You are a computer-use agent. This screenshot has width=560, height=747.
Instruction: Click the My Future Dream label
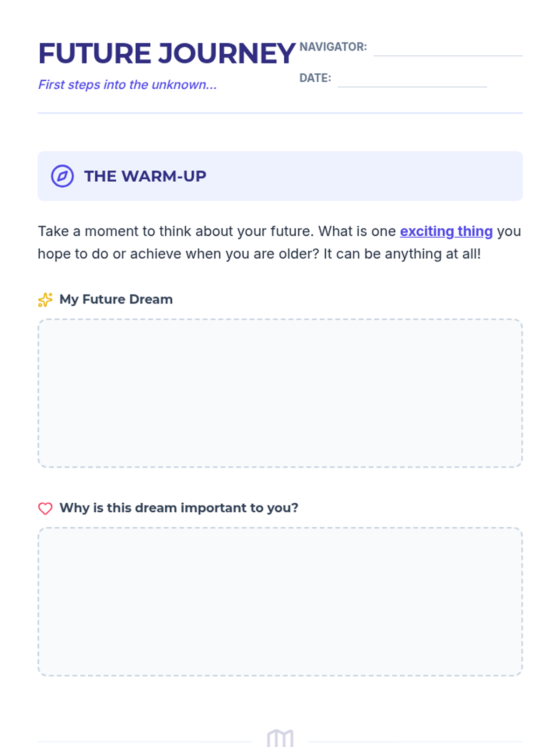(116, 299)
